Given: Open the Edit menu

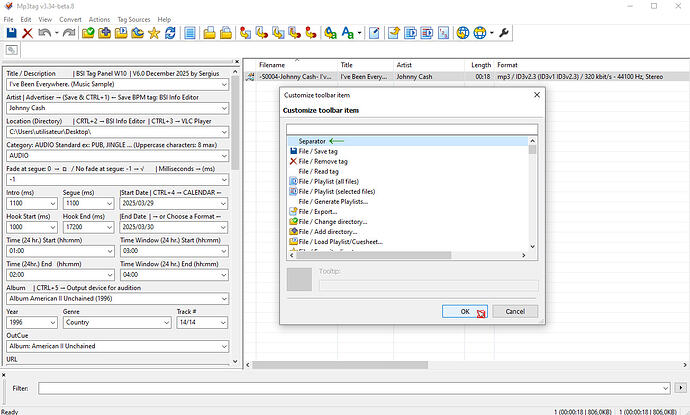Looking at the screenshot, I should (26, 19).
